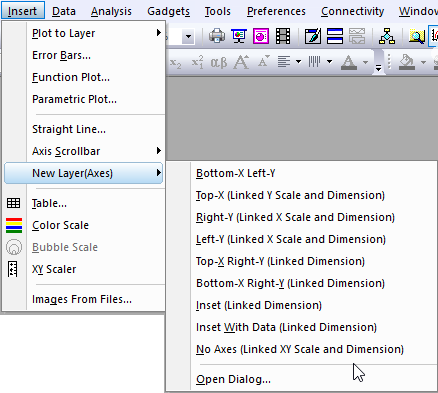The width and height of the screenshot is (438, 393).
Task: Open the Preferences menu
Action: (276, 11)
